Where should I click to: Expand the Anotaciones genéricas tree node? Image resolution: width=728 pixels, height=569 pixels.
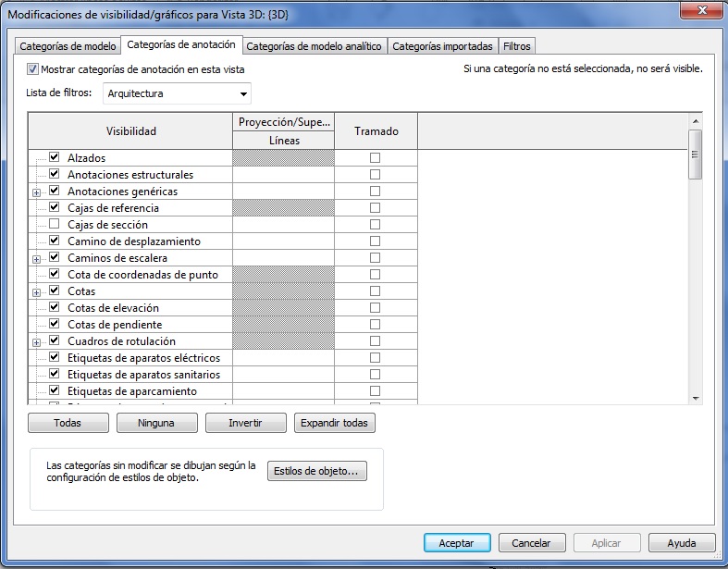click(37, 192)
